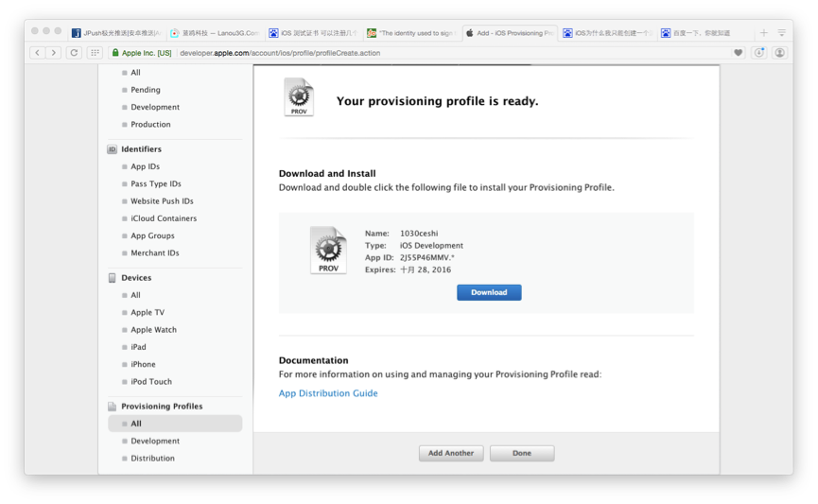Bookmark the page with the heart icon
The image size is (818, 504).
coord(738,53)
